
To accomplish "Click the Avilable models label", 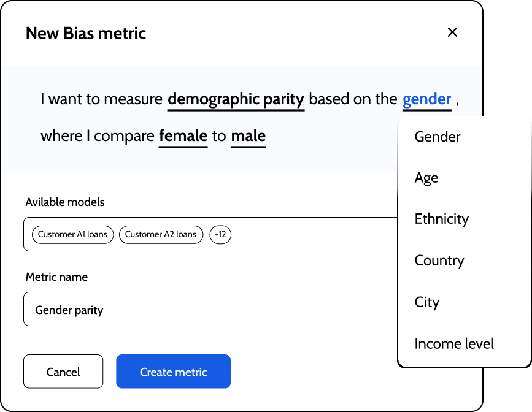I will click(x=65, y=202).
